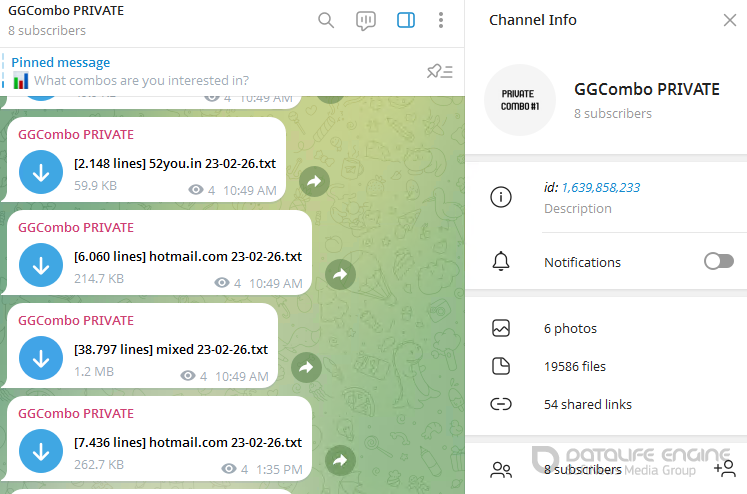The image size is (747, 494).
Task: Click sender name above mixed file
Action: (x=76, y=321)
